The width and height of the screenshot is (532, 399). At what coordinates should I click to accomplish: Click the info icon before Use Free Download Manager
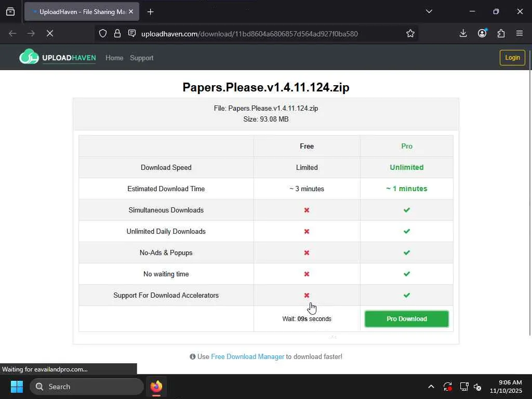coord(193,356)
